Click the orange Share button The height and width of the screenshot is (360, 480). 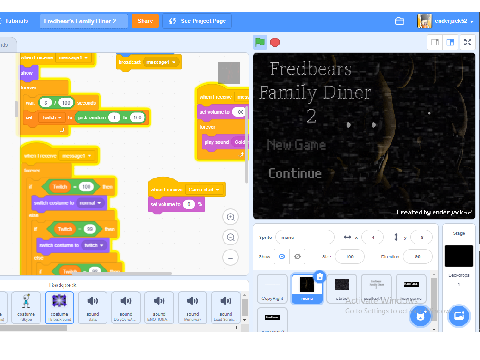pos(145,21)
